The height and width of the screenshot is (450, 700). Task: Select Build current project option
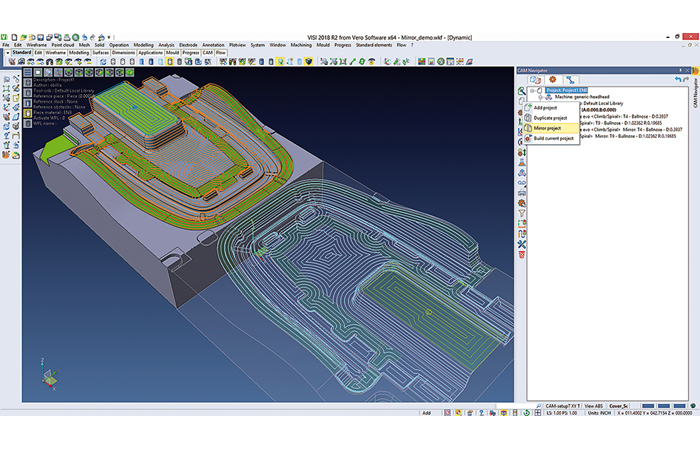(x=553, y=139)
